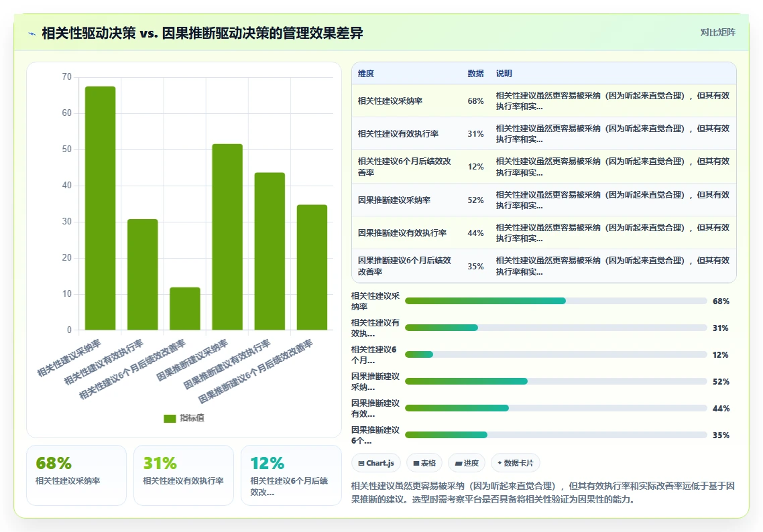The width and height of the screenshot is (763, 532).
Task: Click the lightning icon beside the dashboard title
Action: (x=32, y=34)
